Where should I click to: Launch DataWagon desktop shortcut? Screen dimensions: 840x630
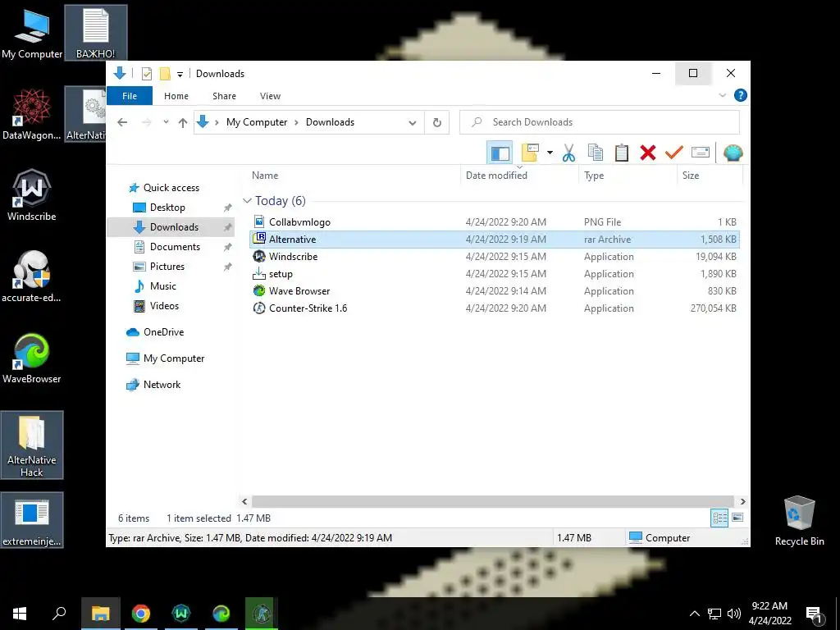tap(32, 115)
